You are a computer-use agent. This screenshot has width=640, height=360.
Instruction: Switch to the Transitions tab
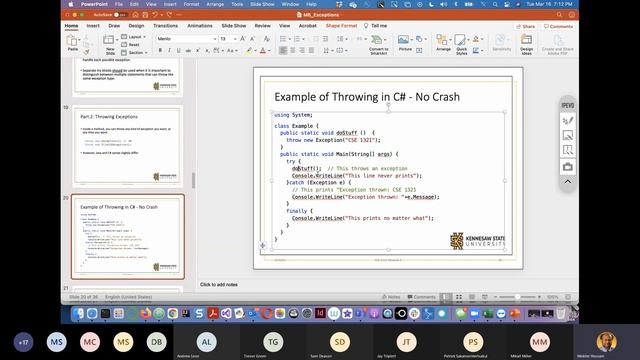pos(165,26)
